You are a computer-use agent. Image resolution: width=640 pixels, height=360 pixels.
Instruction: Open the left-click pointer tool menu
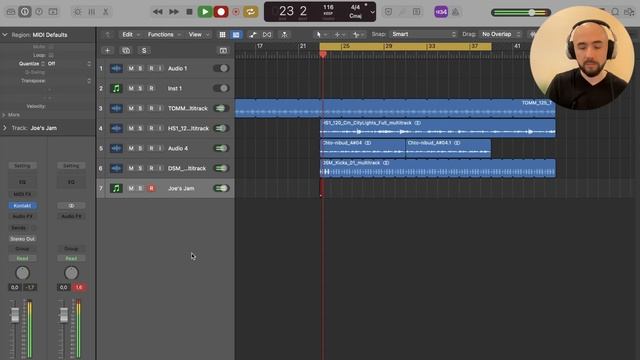[321, 35]
